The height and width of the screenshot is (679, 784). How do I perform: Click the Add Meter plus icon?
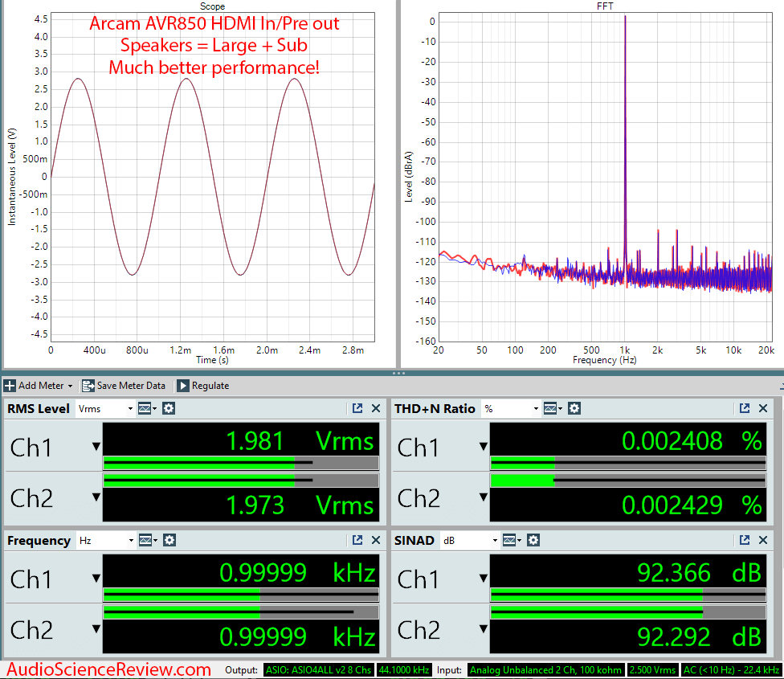tap(10, 386)
